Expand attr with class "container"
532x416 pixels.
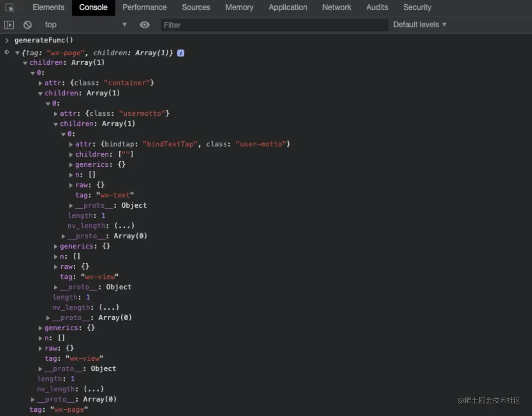coord(40,83)
